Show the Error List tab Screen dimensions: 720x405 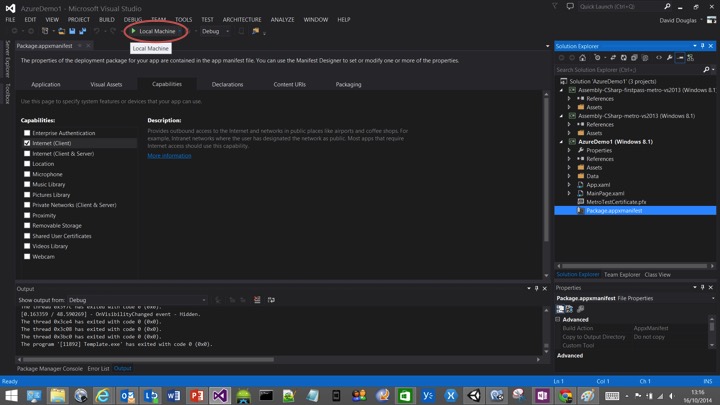[x=98, y=368]
